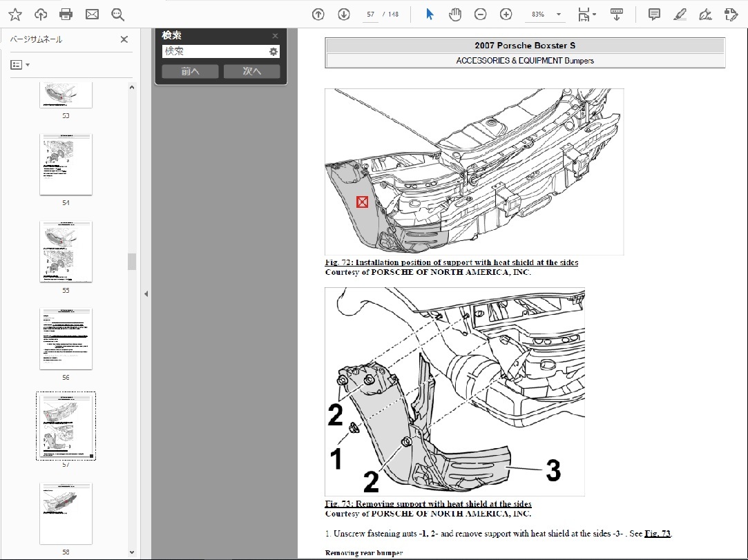Open the Fig. 72 caption link
This screenshot has height=560, width=748.
click(x=451, y=262)
